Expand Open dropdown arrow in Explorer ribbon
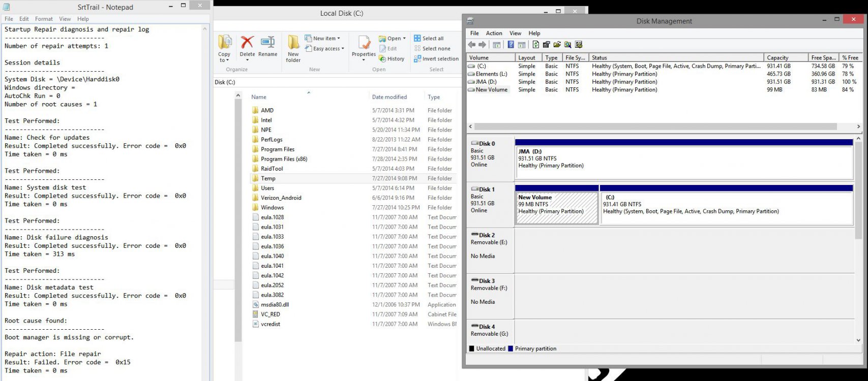The height and width of the screenshot is (381, 868). [x=404, y=39]
